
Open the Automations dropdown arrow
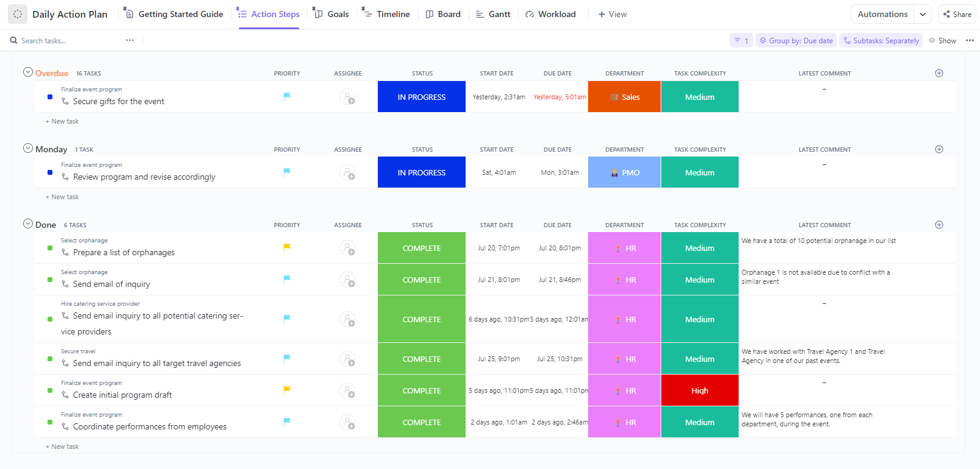click(923, 14)
